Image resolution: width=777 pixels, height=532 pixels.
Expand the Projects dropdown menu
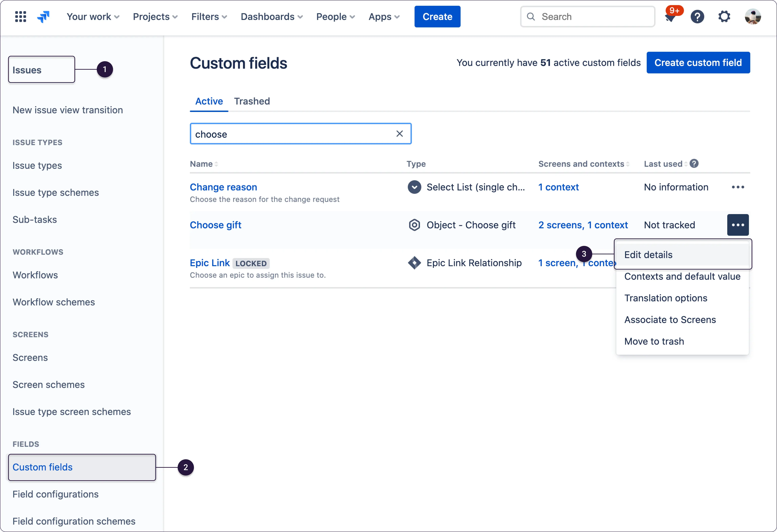click(x=155, y=17)
